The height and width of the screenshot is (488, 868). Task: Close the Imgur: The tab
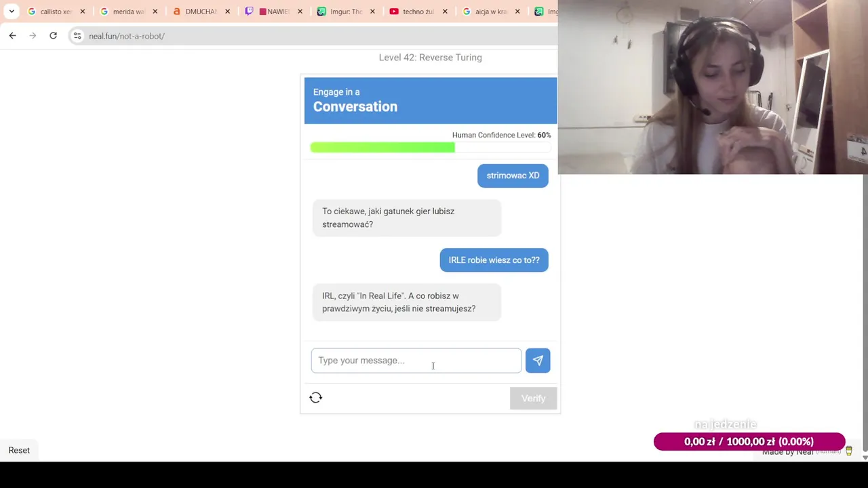372,12
